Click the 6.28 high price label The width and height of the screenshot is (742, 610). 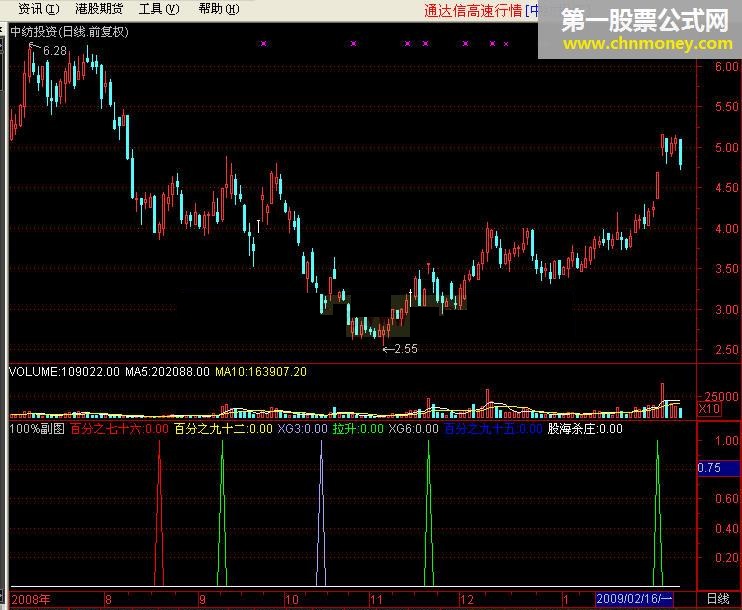point(55,51)
